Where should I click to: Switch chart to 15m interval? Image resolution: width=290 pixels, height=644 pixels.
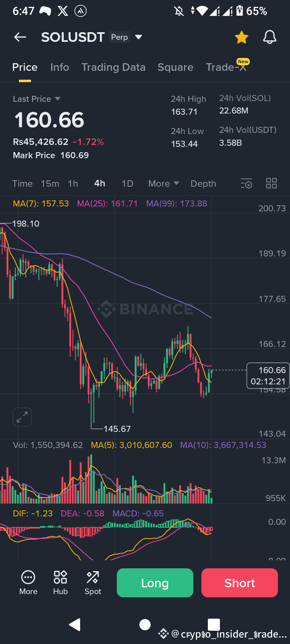coord(50,184)
